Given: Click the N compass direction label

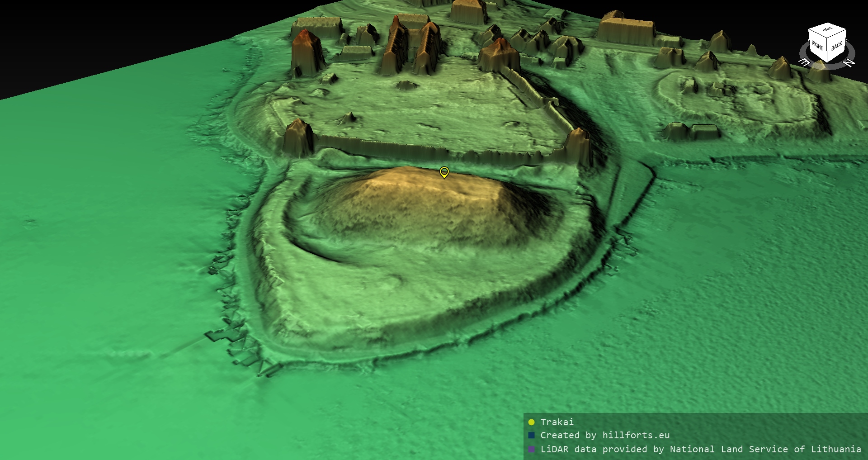Looking at the screenshot, I should 849,63.
